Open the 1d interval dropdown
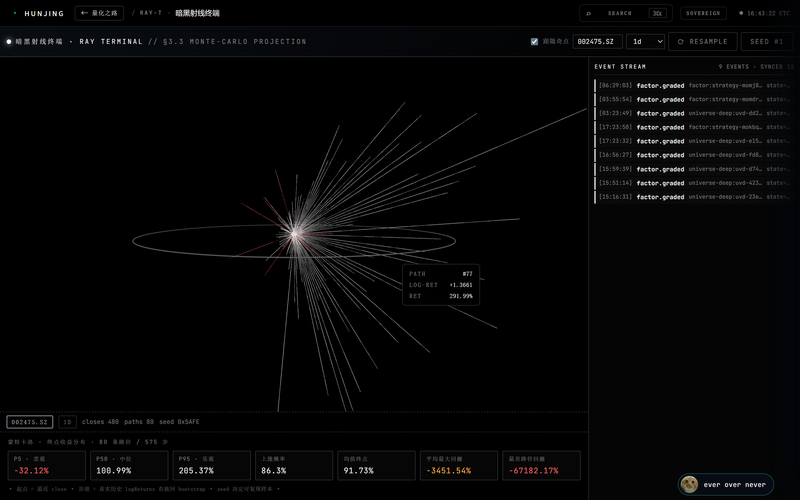 (x=645, y=41)
